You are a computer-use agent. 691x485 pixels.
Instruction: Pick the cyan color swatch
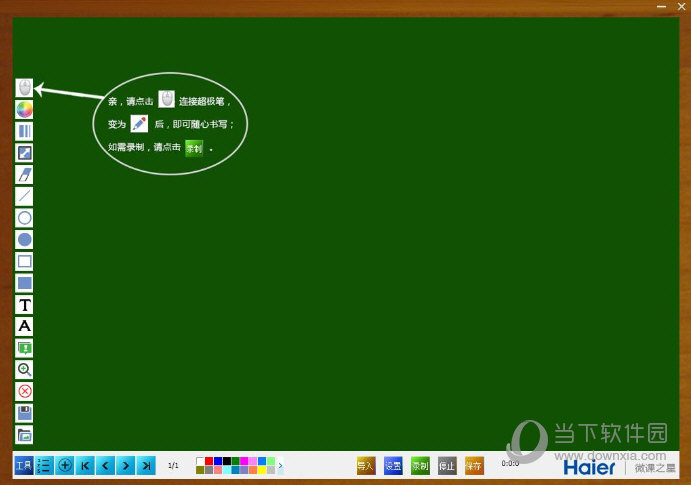pyautogui.click(x=227, y=470)
